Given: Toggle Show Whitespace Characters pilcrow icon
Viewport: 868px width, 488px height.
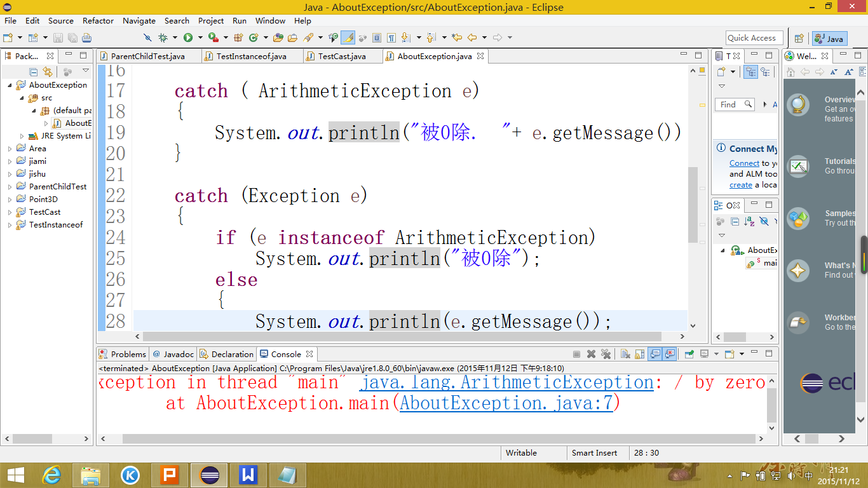Looking at the screenshot, I should pyautogui.click(x=391, y=37).
